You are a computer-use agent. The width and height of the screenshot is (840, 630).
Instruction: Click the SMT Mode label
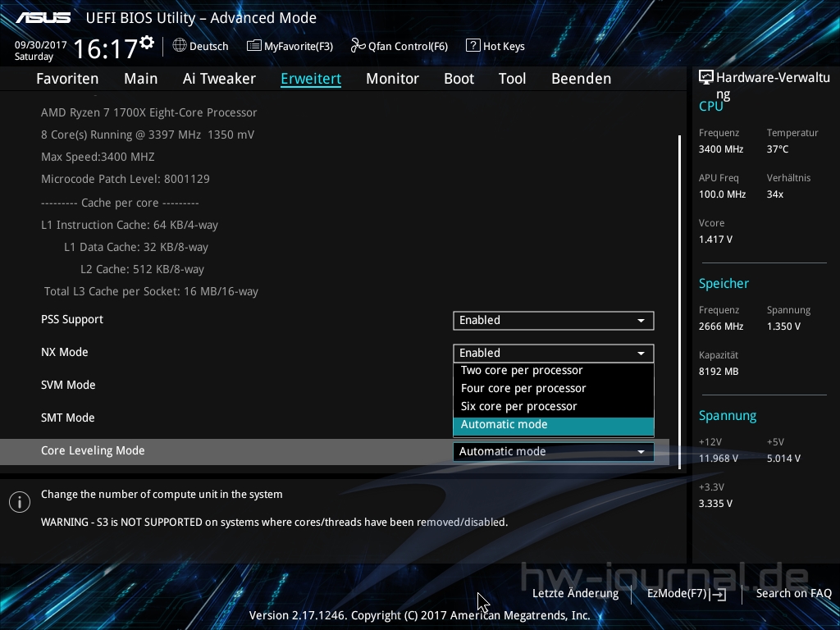click(68, 418)
